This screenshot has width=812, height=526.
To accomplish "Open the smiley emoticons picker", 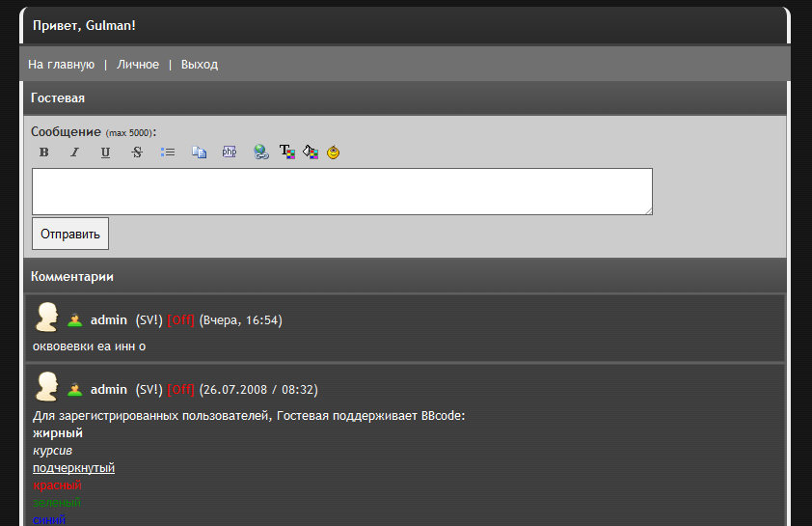I will click(333, 152).
